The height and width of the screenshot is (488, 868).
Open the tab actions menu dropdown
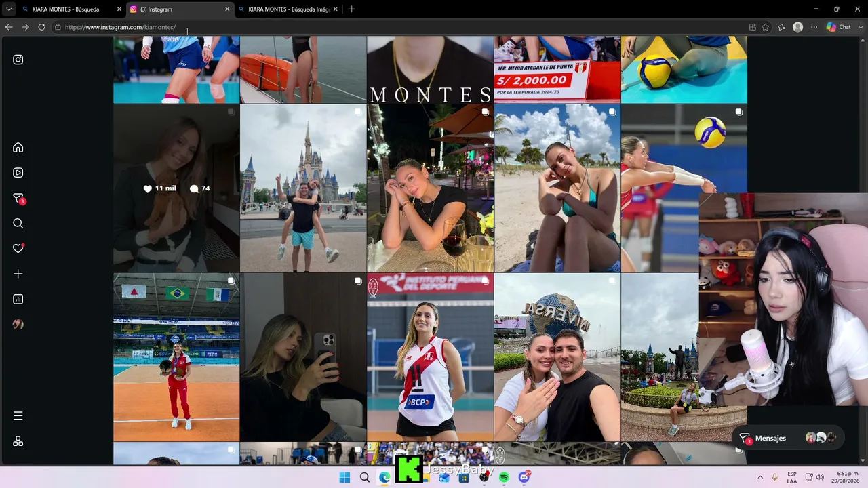click(9, 9)
